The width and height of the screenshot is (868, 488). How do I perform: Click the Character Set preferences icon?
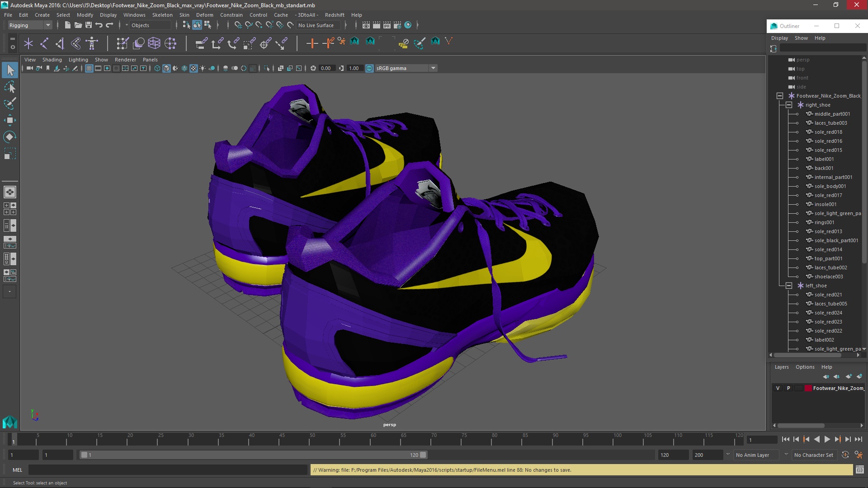(859, 455)
